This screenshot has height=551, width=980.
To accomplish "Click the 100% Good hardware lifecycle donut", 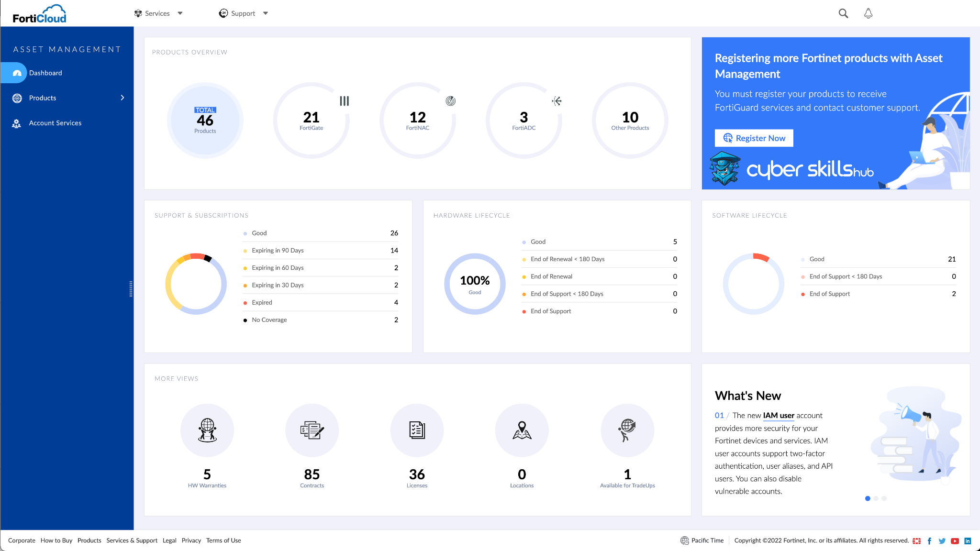I will coord(475,284).
